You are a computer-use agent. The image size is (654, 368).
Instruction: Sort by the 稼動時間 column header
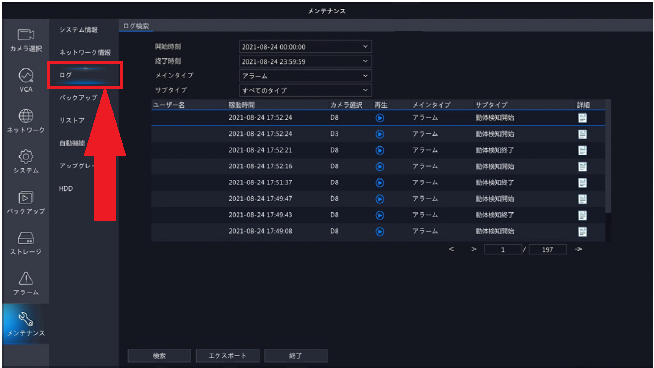pos(241,105)
